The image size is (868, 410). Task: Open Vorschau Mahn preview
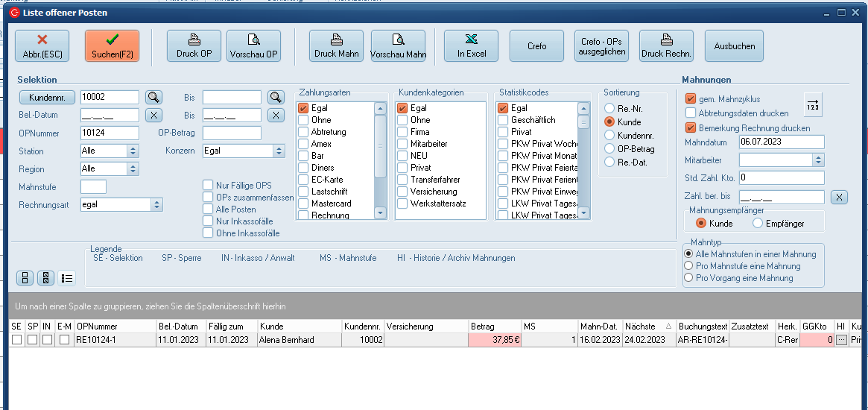pos(398,45)
